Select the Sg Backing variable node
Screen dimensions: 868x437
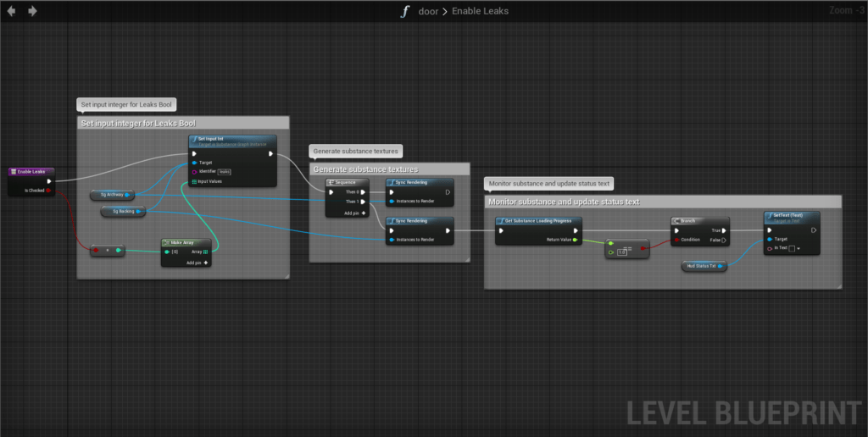tap(123, 212)
